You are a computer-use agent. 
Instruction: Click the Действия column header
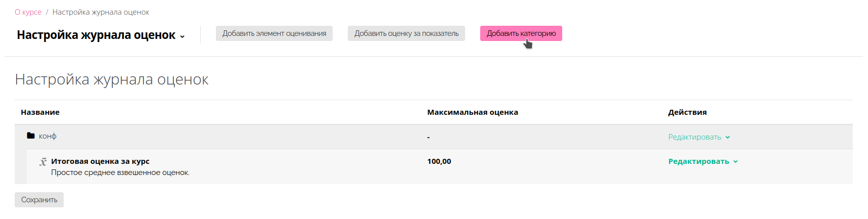(688, 112)
